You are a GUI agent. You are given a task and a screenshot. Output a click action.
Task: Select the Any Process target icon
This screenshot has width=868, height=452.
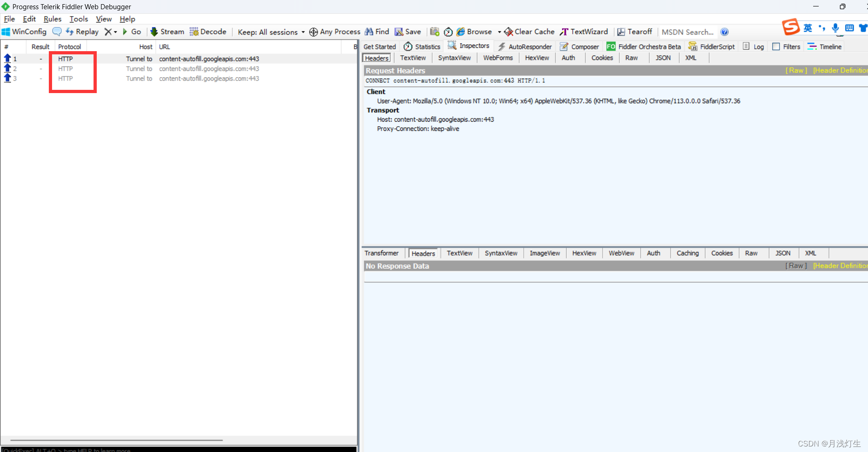pos(313,32)
